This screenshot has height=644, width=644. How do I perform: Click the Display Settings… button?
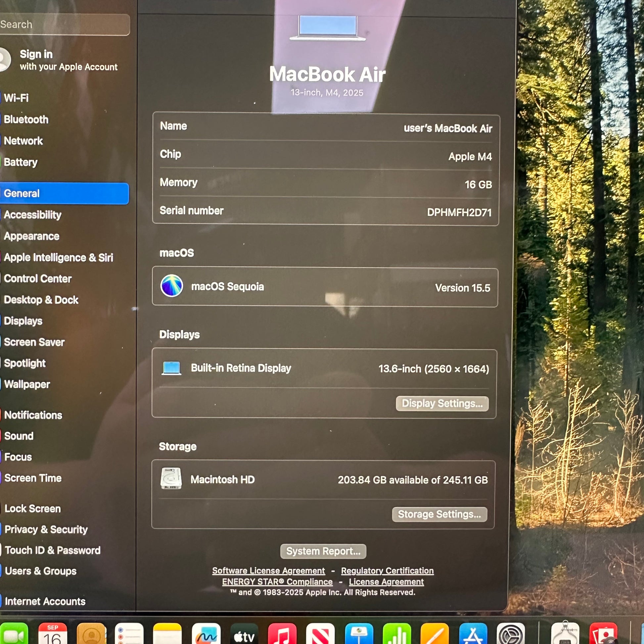(442, 403)
